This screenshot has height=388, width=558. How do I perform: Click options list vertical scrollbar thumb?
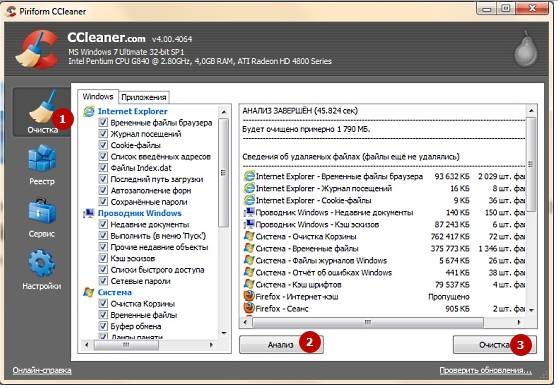(x=224, y=173)
